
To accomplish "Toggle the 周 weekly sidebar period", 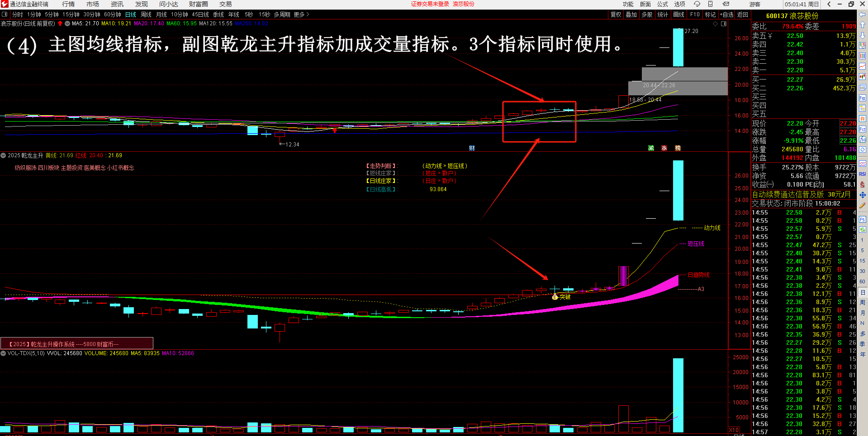I will 863,302.
